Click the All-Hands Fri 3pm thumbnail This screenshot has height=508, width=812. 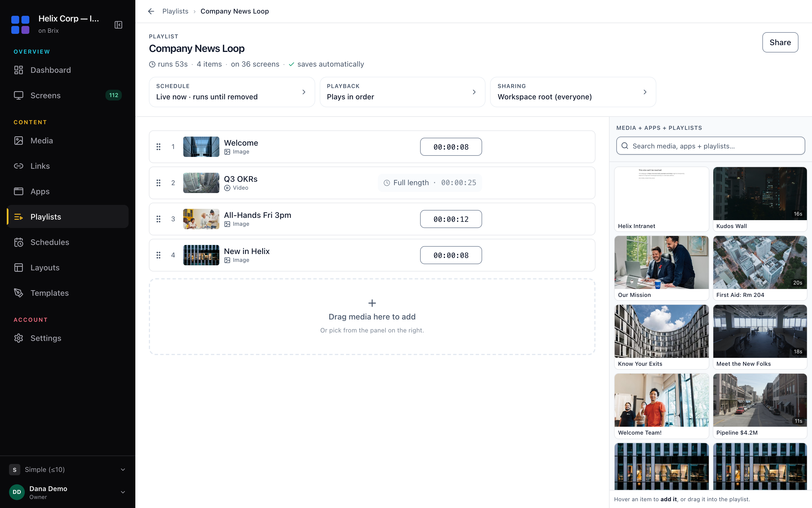(x=201, y=219)
